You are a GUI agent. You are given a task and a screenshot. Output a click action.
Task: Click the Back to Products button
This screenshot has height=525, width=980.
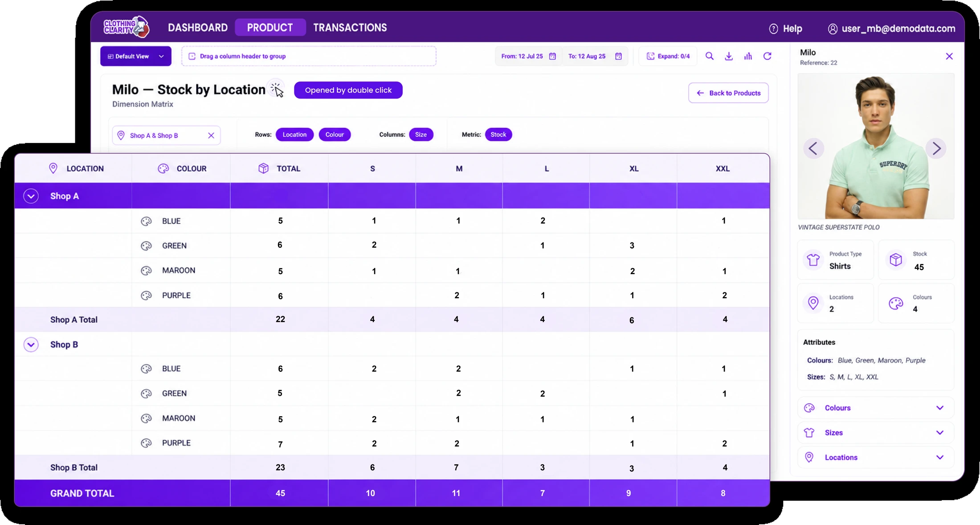click(x=728, y=93)
